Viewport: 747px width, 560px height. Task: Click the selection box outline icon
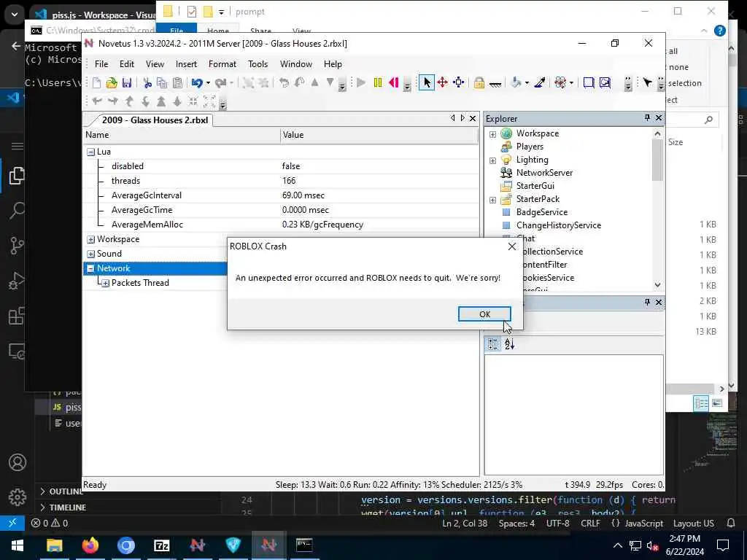pyautogui.click(x=589, y=83)
